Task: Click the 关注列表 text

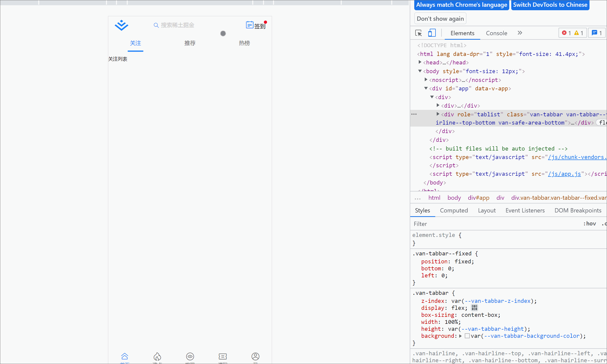Action: click(x=118, y=59)
